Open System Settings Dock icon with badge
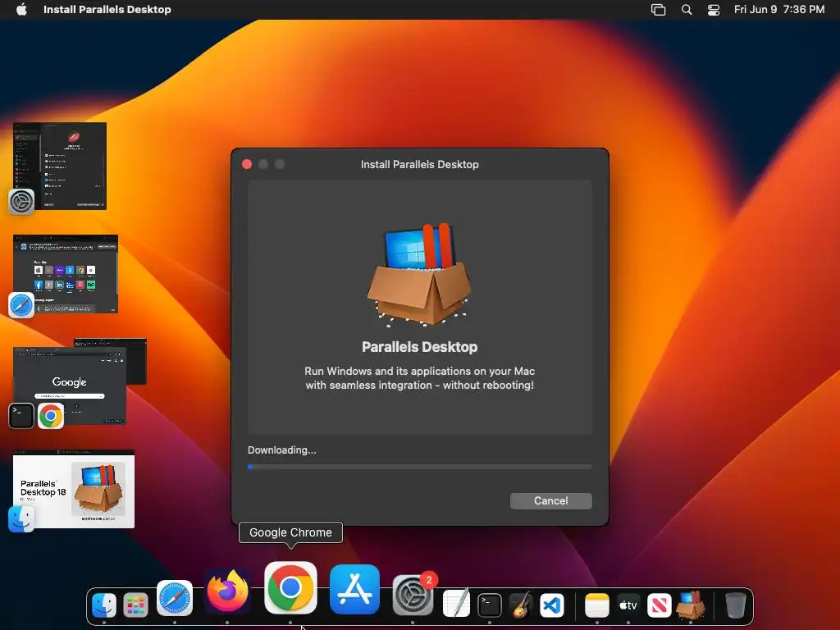The height and width of the screenshot is (630, 840). click(413, 596)
